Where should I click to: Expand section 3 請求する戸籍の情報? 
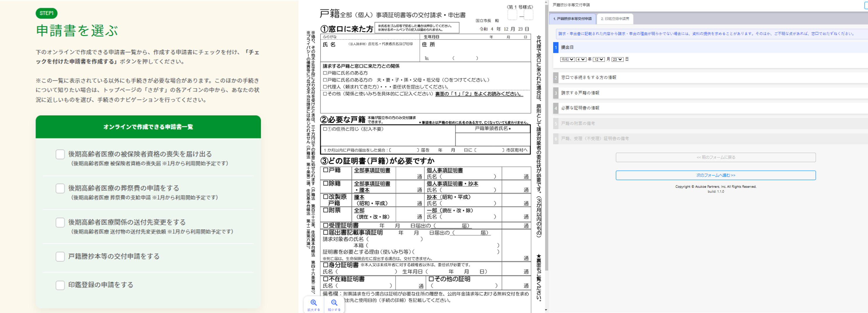pos(710,93)
